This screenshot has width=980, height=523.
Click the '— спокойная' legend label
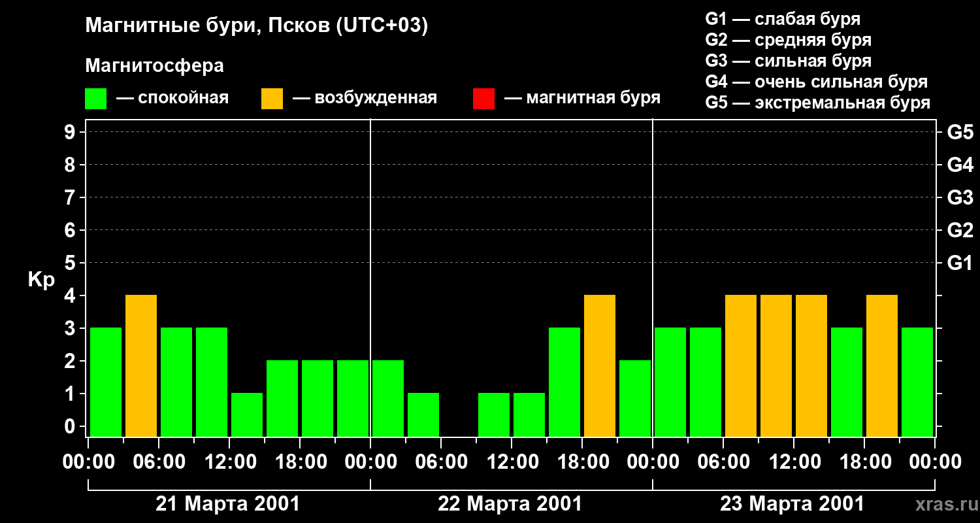click(x=172, y=98)
